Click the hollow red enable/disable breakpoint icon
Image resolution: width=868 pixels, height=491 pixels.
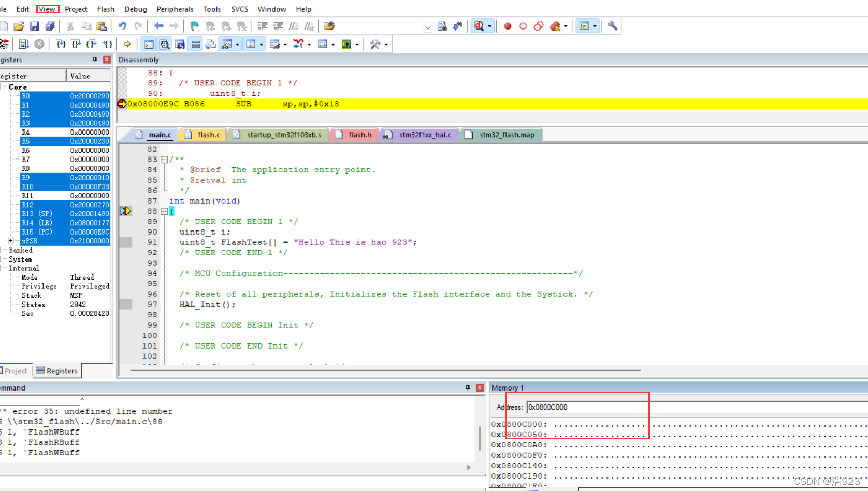click(x=523, y=26)
